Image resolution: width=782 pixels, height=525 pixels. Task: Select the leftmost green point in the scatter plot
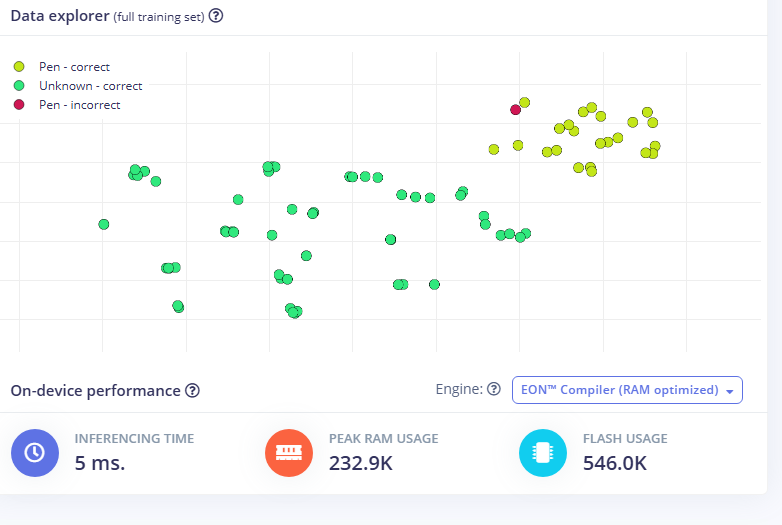pyautogui.click(x=104, y=224)
